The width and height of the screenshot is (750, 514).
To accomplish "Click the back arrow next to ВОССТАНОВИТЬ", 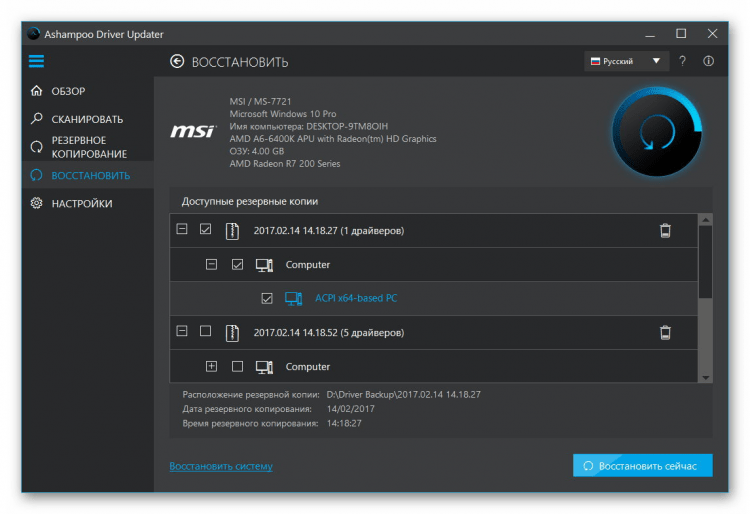I will pyautogui.click(x=177, y=62).
